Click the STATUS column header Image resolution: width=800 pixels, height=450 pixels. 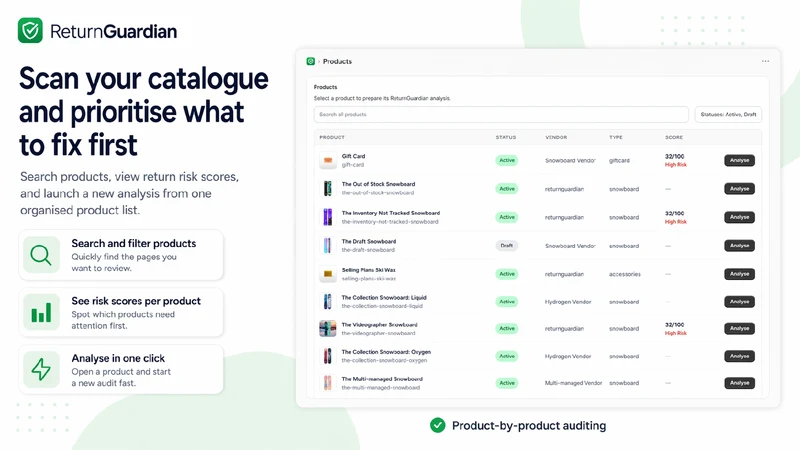pyautogui.click(x=506, y=137)
